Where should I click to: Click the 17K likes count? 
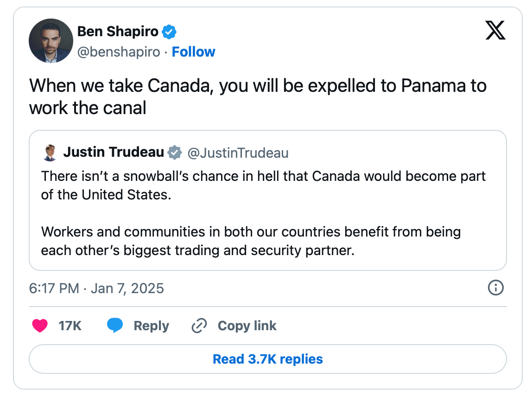[70, 326]
